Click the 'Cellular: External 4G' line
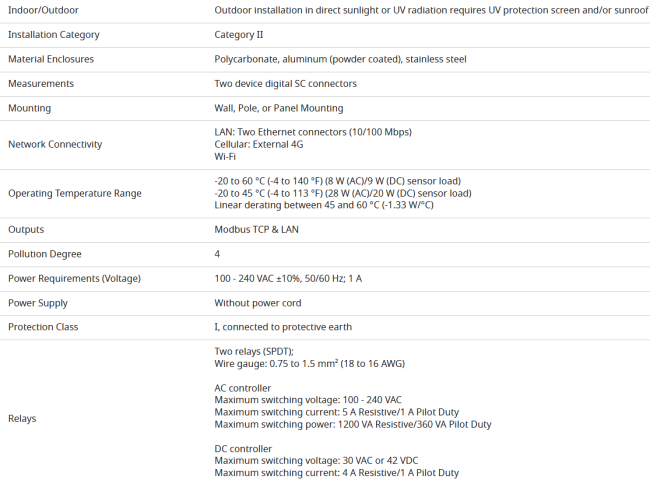 pyautogui.click(x=259, y=144)
